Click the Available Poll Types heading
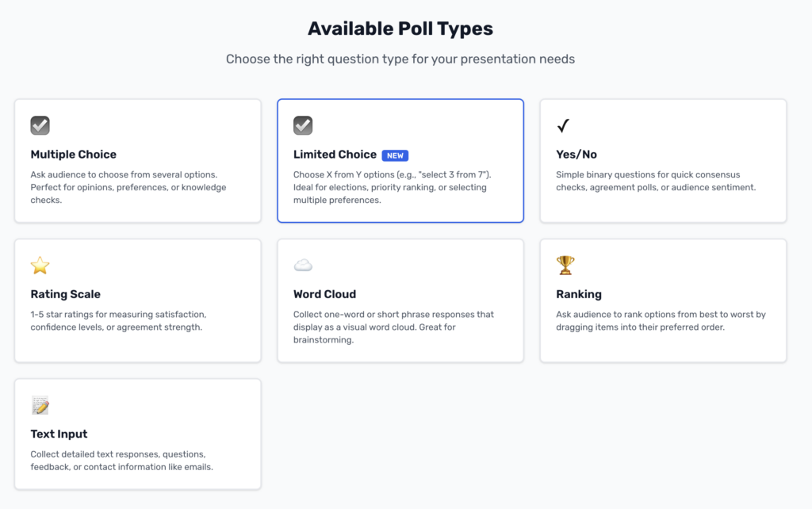Viewport: 812px width, 509px height. [x=400, y=29]
